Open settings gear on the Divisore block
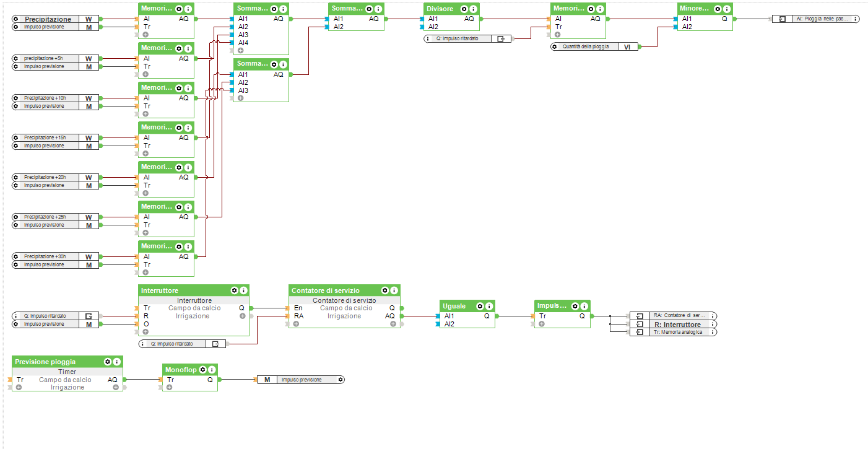868x449 pixels. point(464,9)
